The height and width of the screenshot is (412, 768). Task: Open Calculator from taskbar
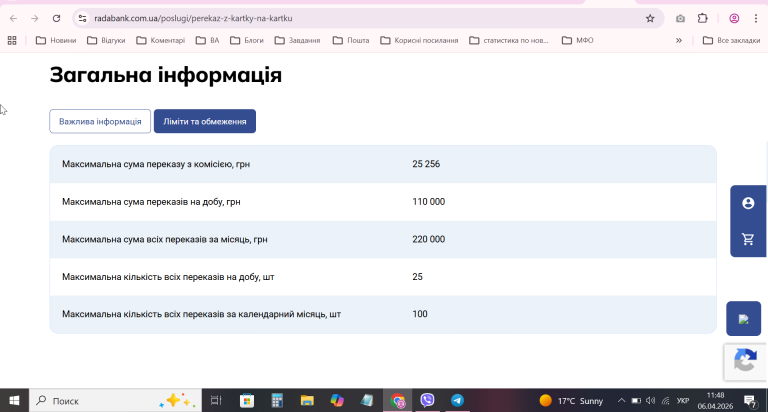pyautogui.click(x=277, y=401)
